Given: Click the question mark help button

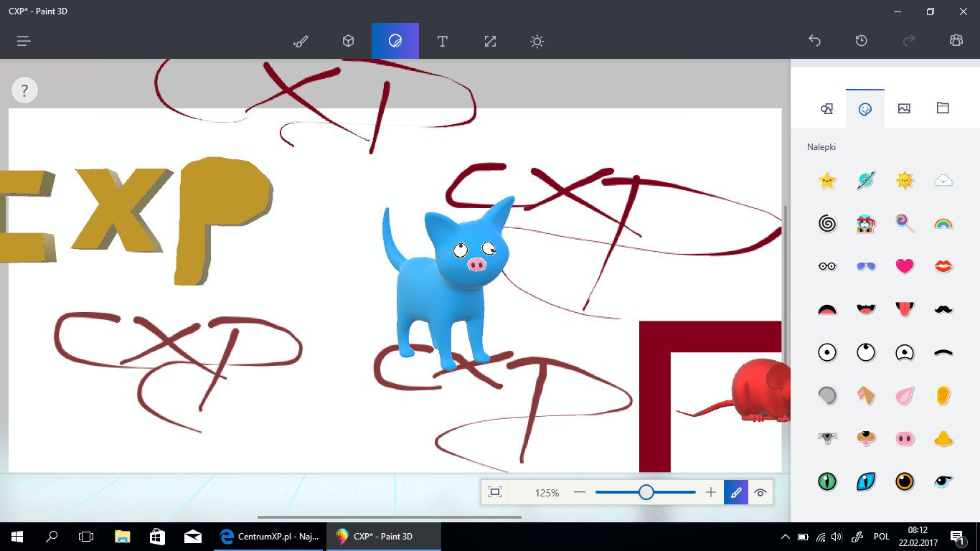Looking at the screenshot, I should pyautogui.click(x=24, y=90).
